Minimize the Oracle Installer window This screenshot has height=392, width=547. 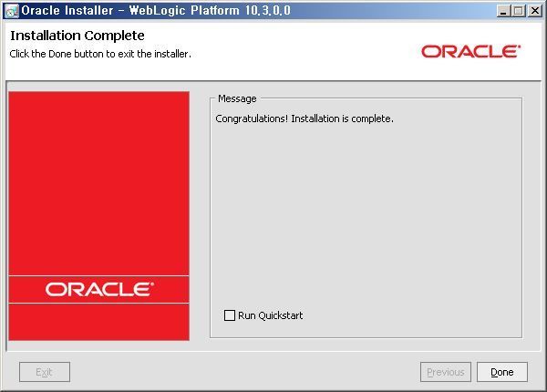pos(502,11)
